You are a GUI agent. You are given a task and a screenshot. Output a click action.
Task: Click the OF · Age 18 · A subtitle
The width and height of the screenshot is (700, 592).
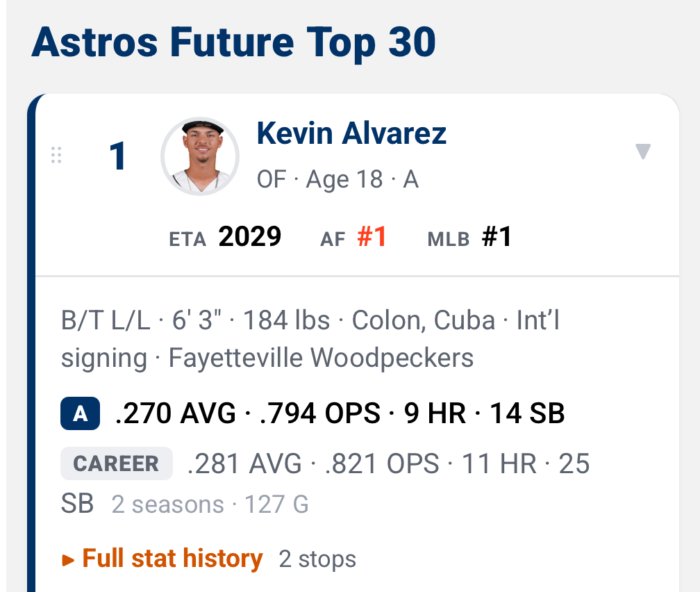tap(338, 179)
